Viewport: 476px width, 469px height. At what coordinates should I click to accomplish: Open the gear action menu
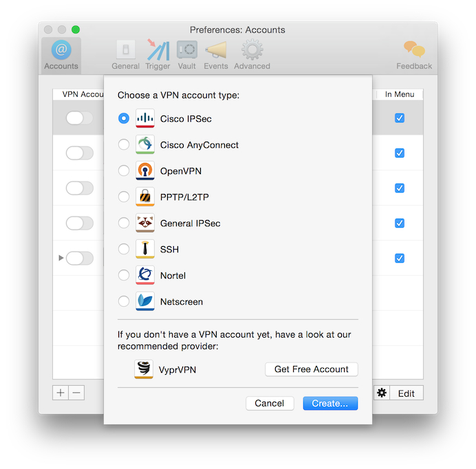tap(382, 393)
